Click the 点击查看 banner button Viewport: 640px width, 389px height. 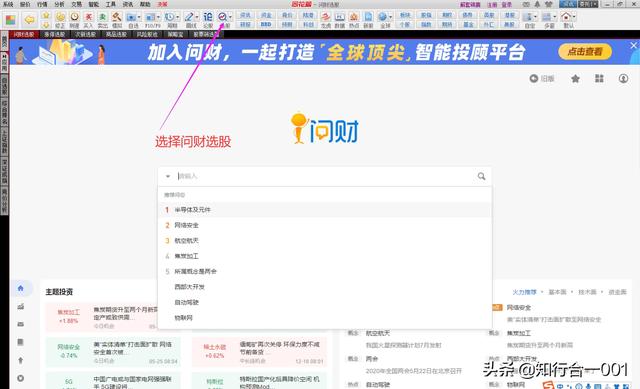click(585, 52)
